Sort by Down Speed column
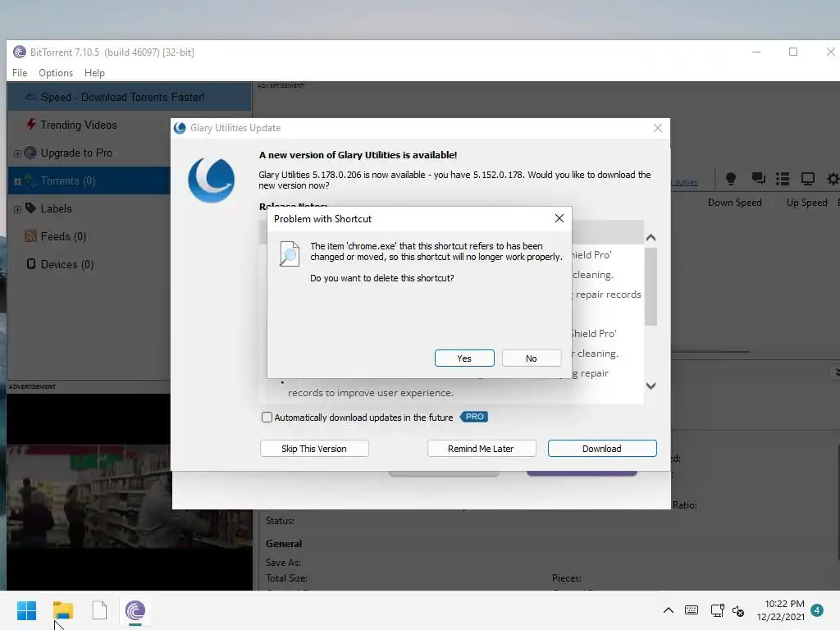Viewport: 840px width, 630px height. 734,203
